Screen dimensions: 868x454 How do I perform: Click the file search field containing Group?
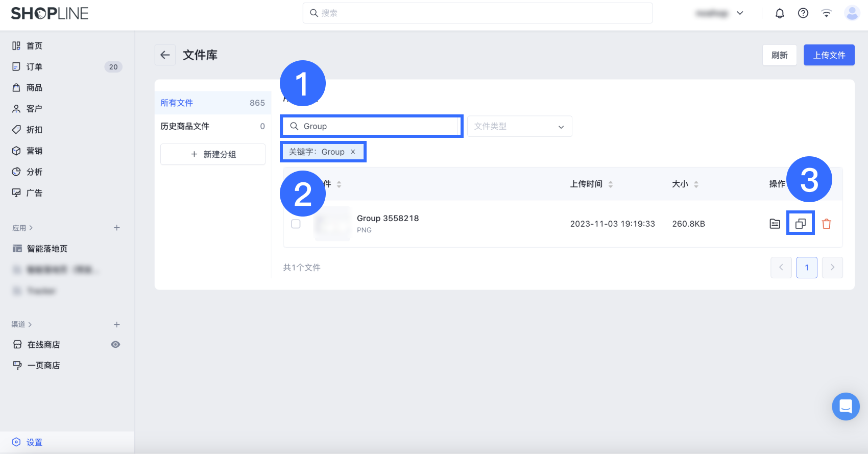point(378,126)
